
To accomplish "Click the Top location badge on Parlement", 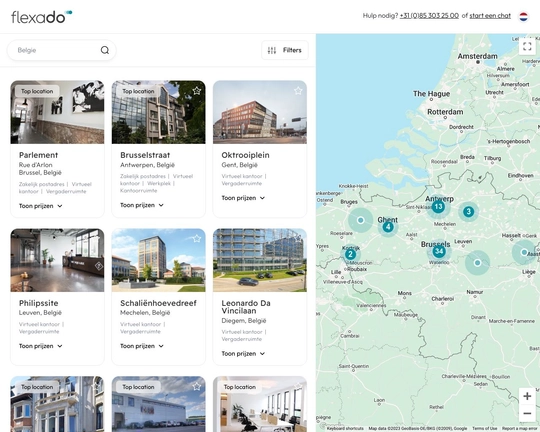I will coord(37,91).
